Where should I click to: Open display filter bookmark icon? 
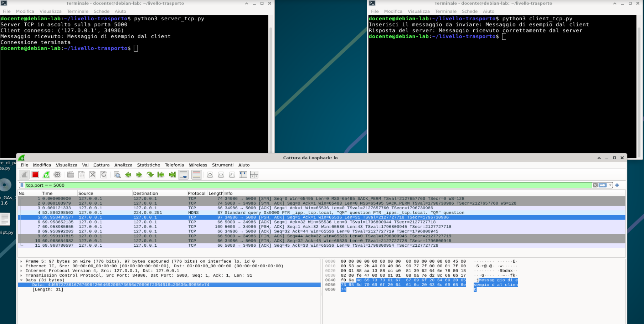click(22, 185)
